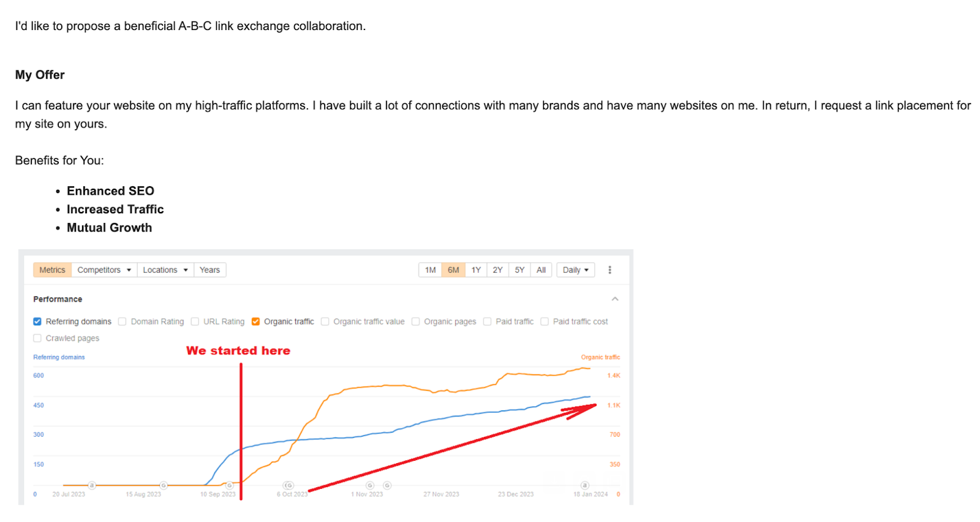This screenshot has height=522, width=980.
Task: Click the 10 Sep 2023 date label
Action: click(x=217, y=494)
